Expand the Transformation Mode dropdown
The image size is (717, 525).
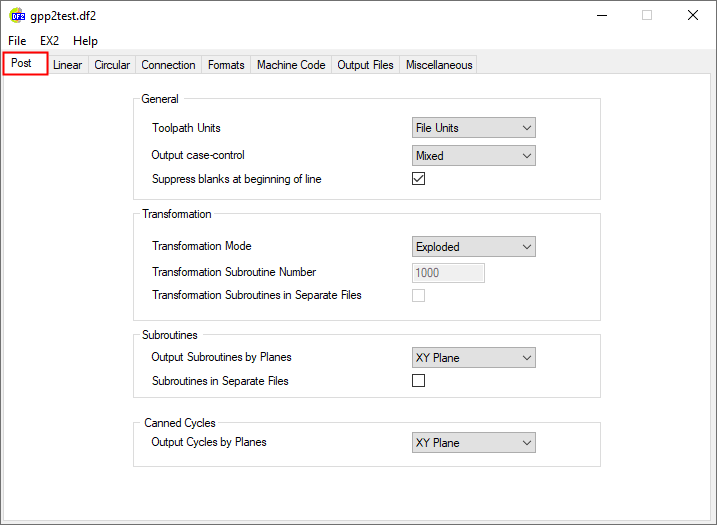click(474, 247)
